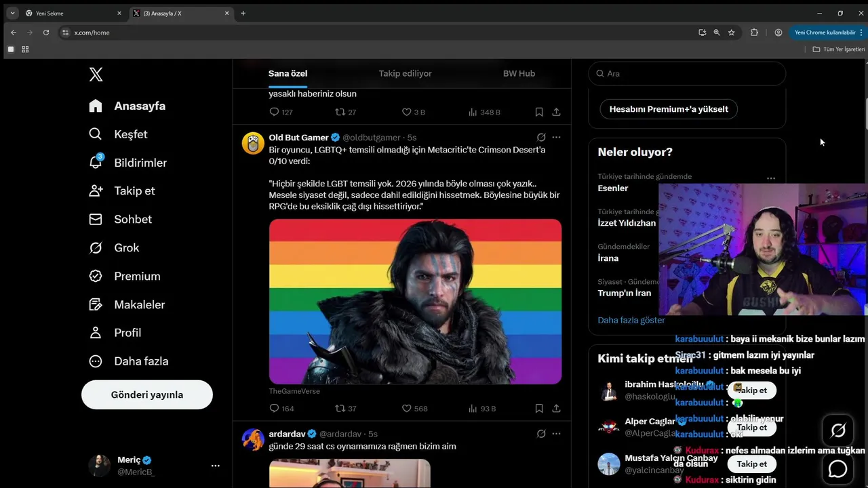Screen dimensions: 868x488
Task: Bookmark the post with 348 B views
Action: pyautogui.click(x=538, y=112)
